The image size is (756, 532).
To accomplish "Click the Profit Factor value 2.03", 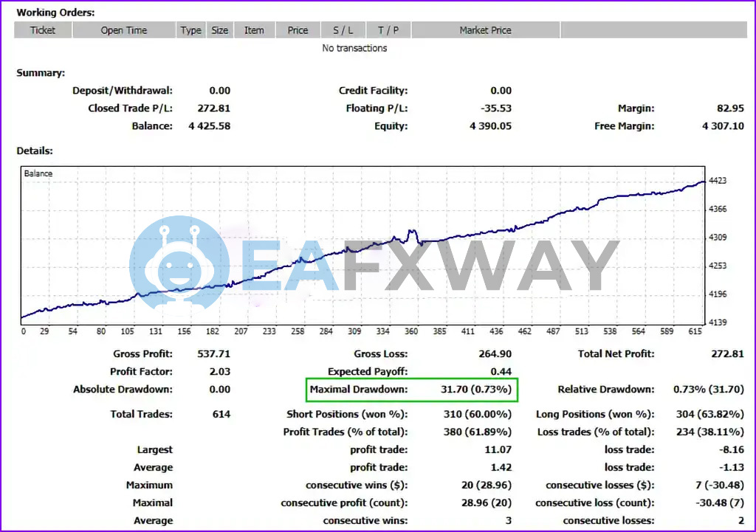I will tap(219, 371).
